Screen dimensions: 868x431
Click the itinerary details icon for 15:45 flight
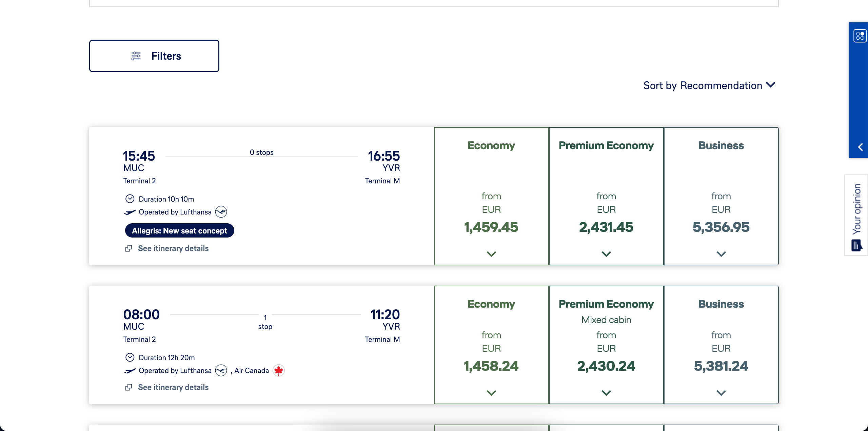click(x=129, y=249)
